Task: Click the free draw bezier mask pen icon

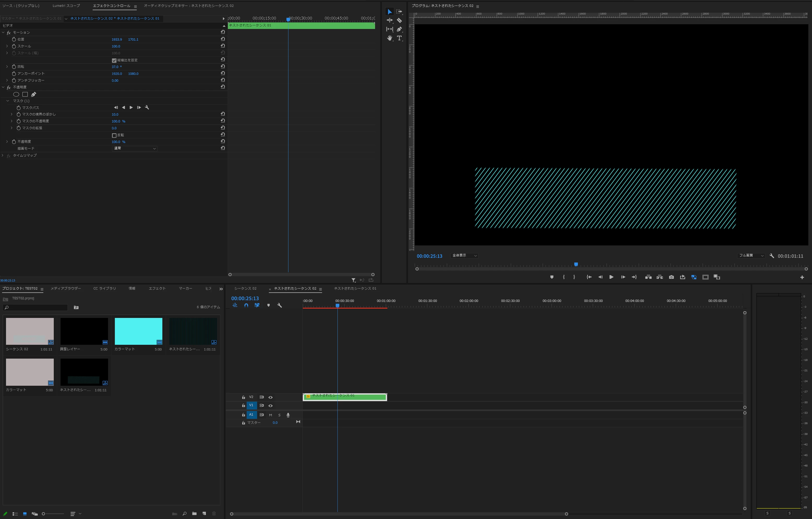Action: click(x=33, y=94)
